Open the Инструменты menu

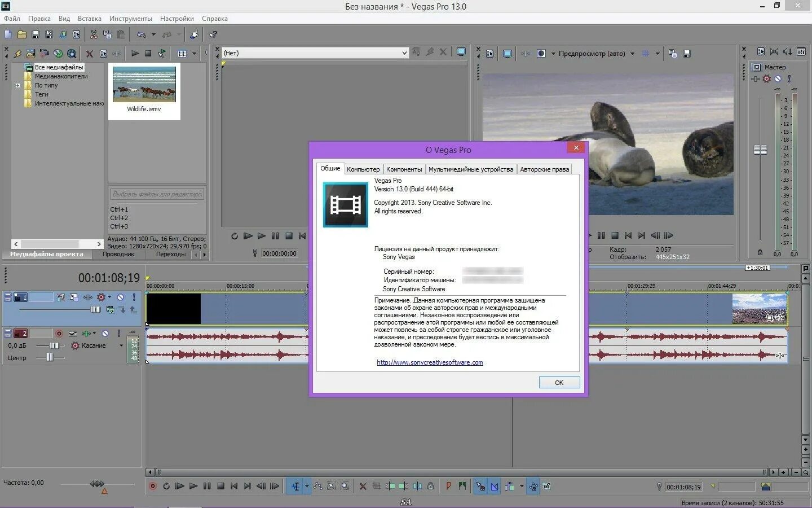click(x=130, y=19)
